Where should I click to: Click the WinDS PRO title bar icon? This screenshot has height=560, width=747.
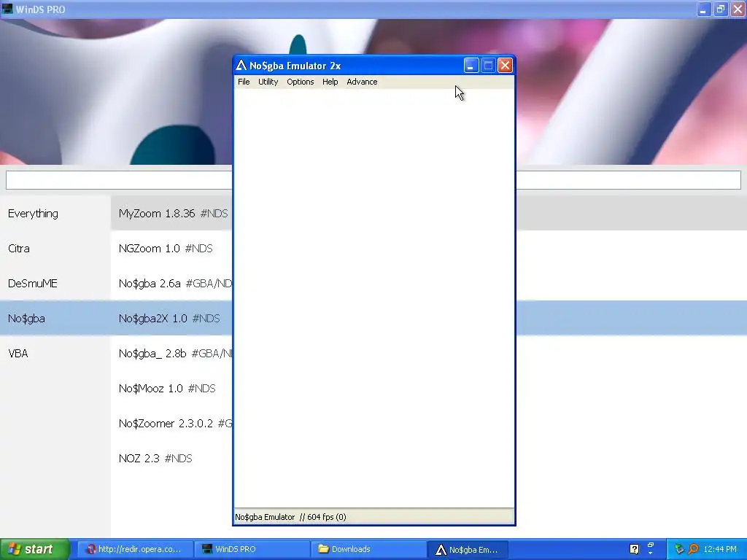[7, 9]
